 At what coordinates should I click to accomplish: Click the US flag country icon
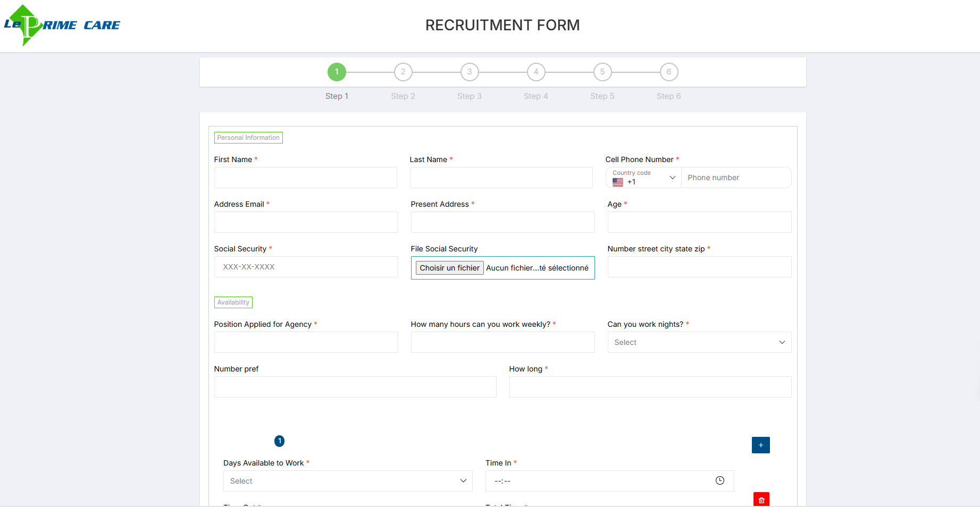click(x=617, y=182)
